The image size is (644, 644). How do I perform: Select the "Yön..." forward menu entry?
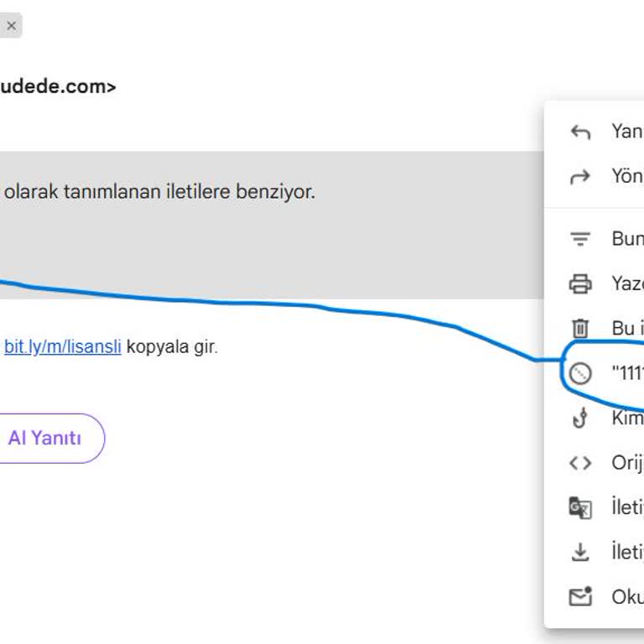click(x=594, y=177)
